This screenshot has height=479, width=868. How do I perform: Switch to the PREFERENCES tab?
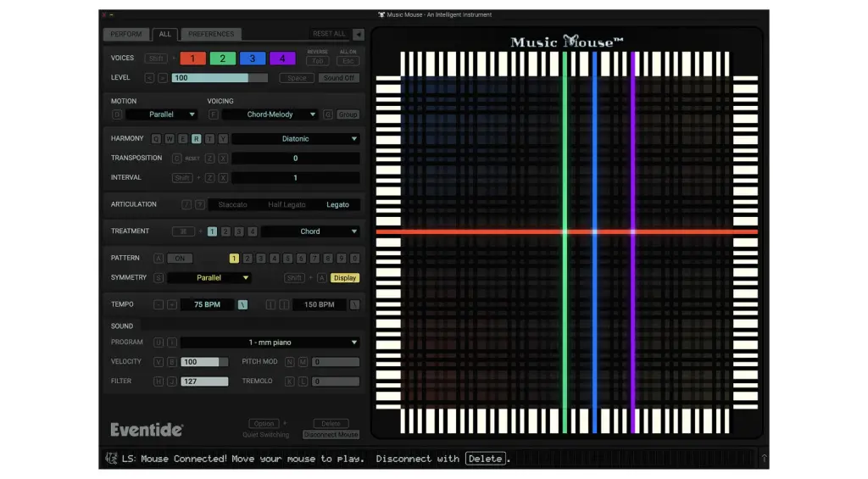211,34
